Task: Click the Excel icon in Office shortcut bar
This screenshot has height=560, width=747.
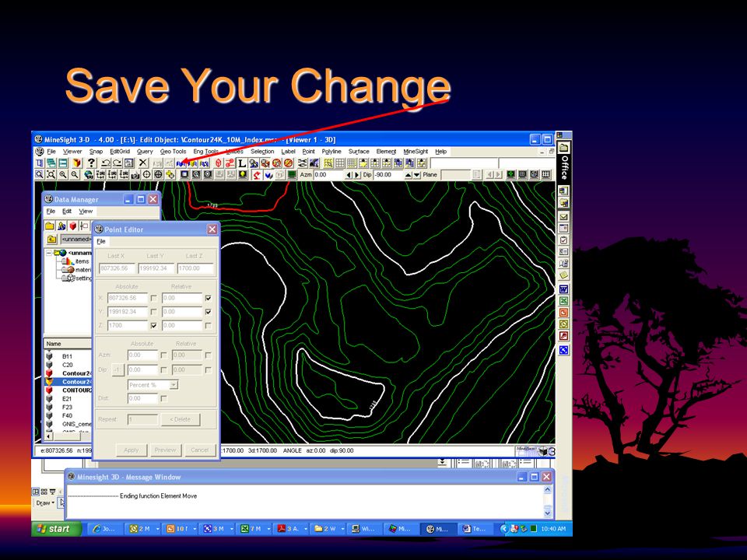Action: (x=563, y=301)
